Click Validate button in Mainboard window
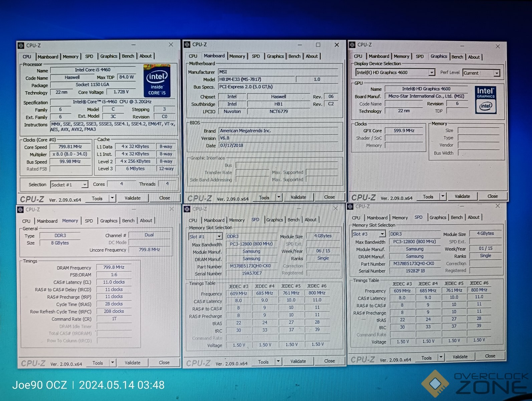532x401 pixels. pos(298,197)
